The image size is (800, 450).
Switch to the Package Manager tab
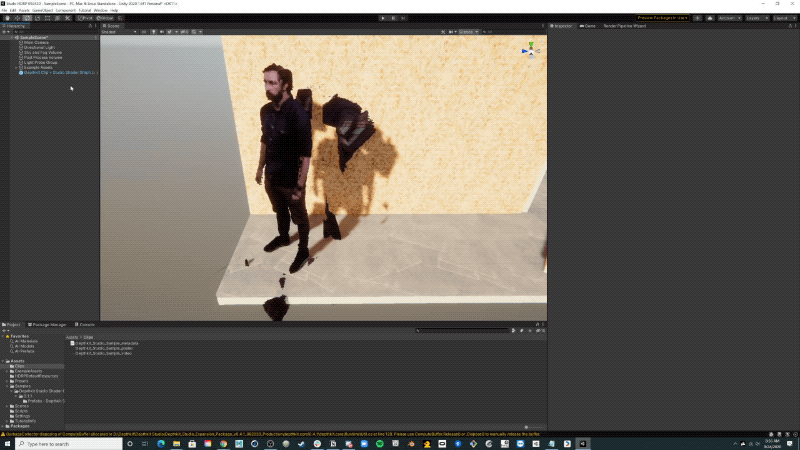click(x=47, y=324)
